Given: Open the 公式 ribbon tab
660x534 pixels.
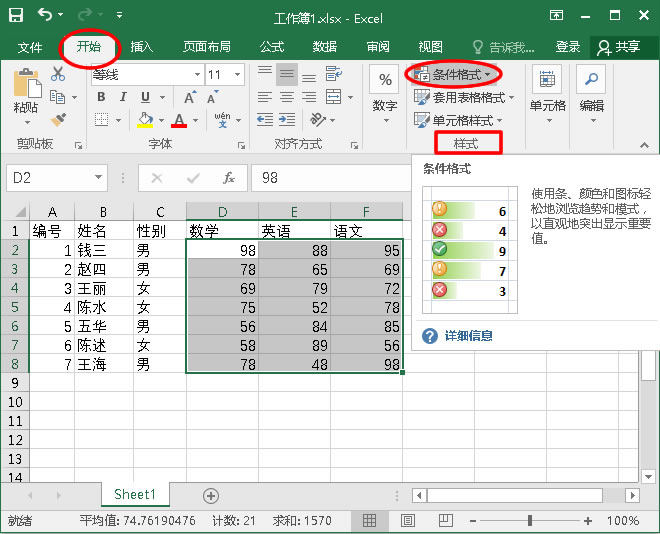Looking at the screenshot, I should click(272, 46).
